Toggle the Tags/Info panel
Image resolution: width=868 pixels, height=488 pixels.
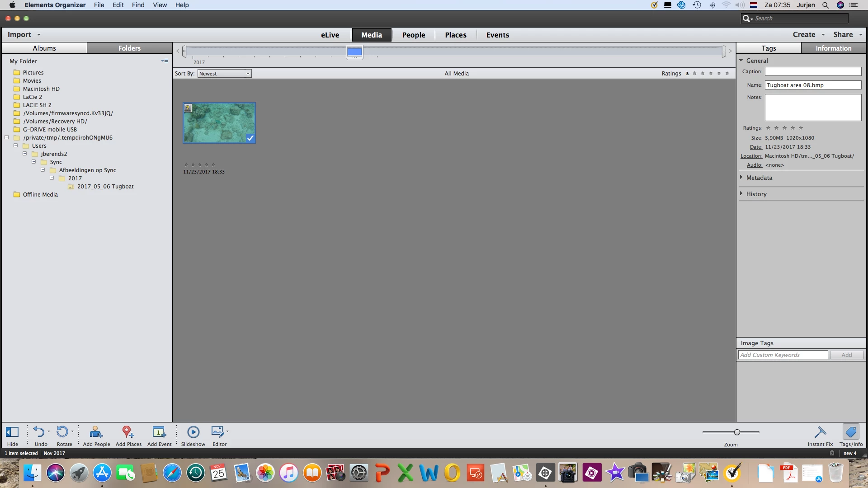click(850, 432)
